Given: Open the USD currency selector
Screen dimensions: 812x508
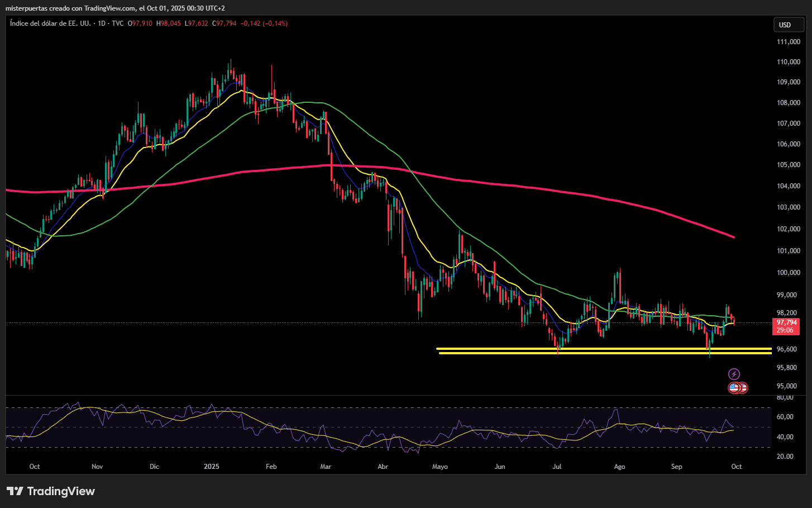Looking at the screenshot, I should (x=789, y=25).
